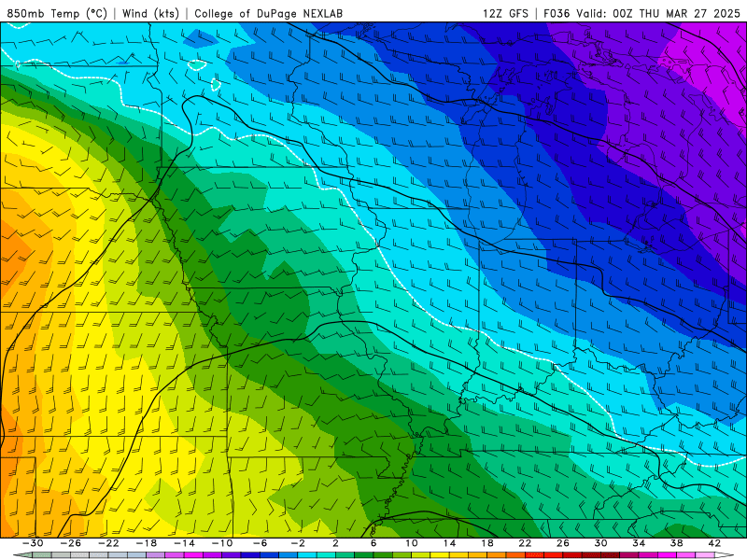Click the -30 label on temperature scale
The height and width of the screenshot is (560, 747).
33,543
